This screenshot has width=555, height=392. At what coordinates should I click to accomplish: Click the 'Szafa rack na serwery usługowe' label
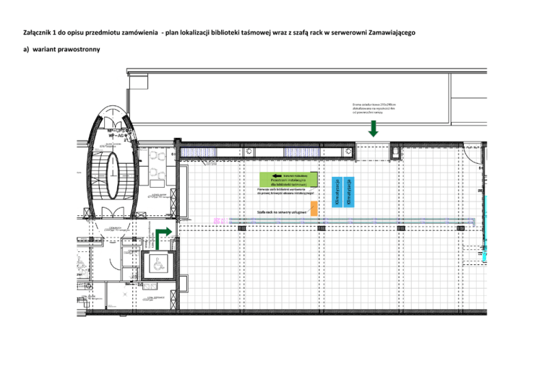[x=282, y=213]
